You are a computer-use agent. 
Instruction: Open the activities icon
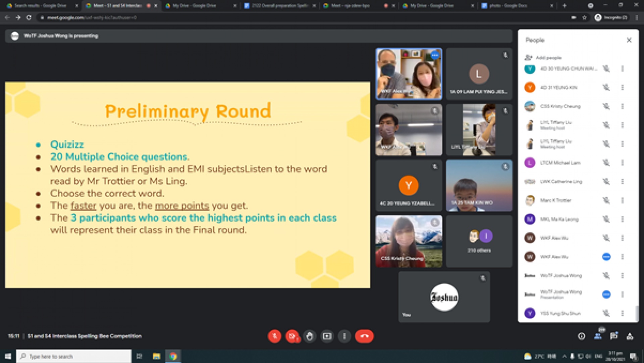pos(630,336)
